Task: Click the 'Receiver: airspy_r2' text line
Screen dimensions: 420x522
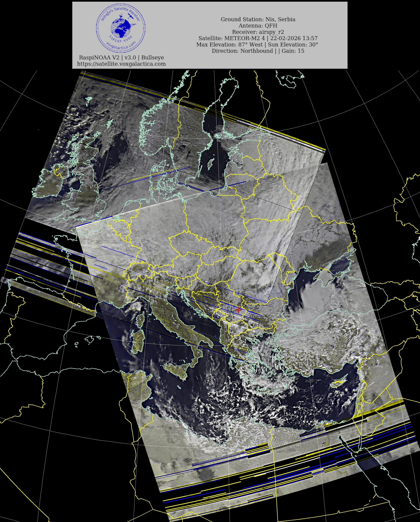Action: pyautogui.click(x=258, y=32)
